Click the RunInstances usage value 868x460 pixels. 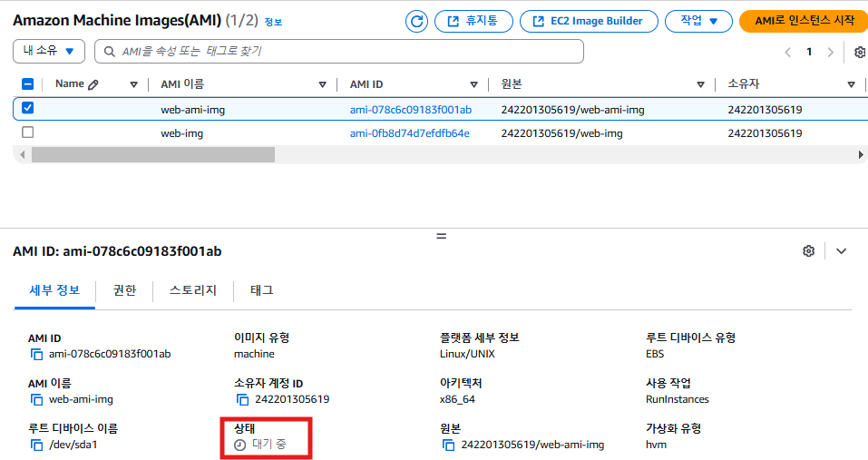tap(677, 399)
